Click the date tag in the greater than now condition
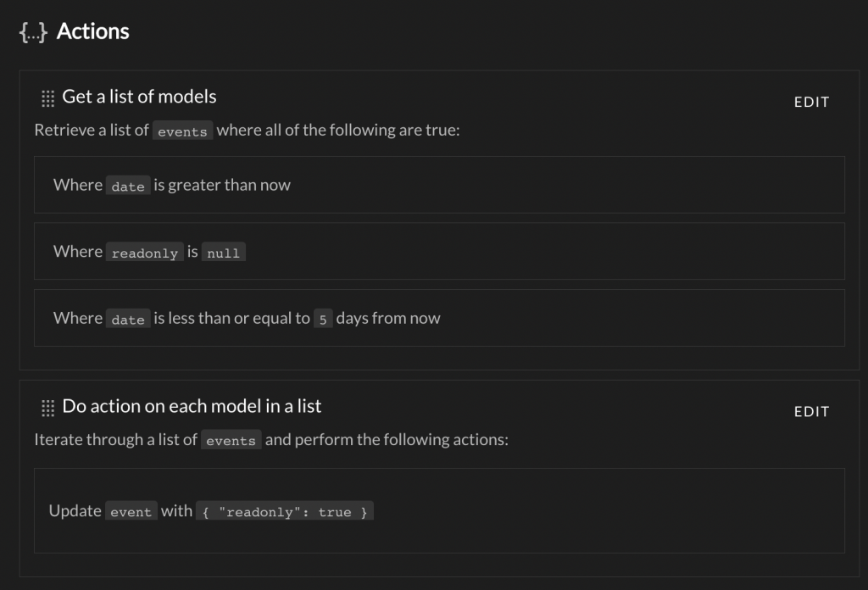This screenshot has width=868, height=590. 128,186
